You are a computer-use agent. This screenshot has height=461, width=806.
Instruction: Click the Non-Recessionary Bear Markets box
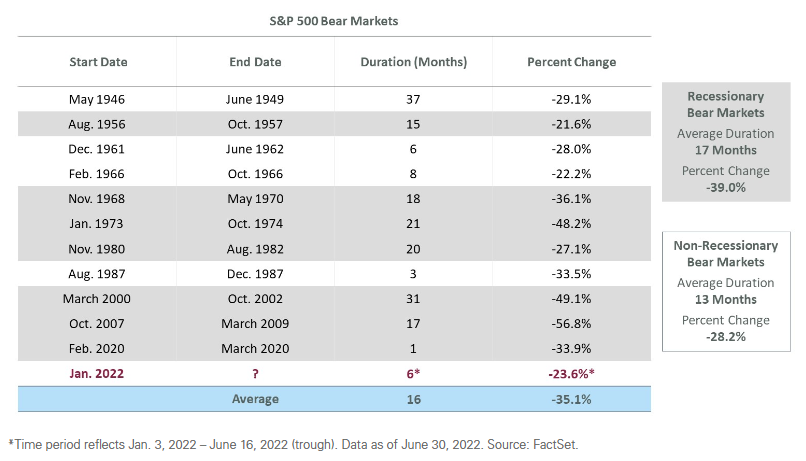726,292
